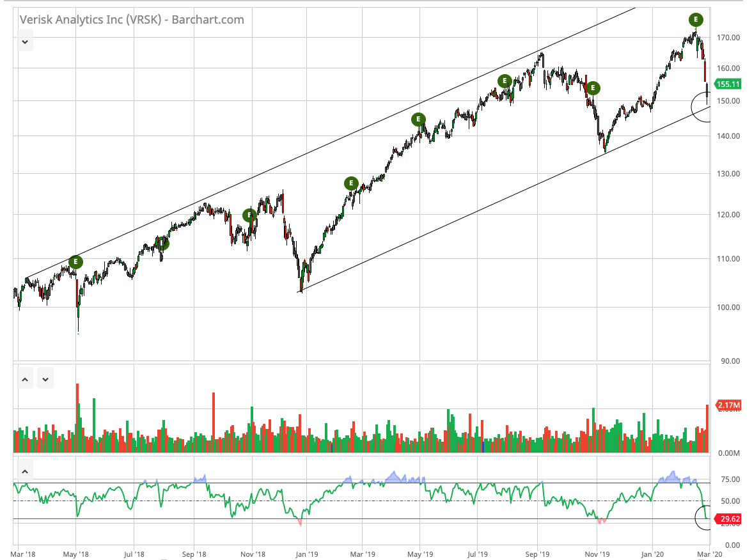Click the 170.00 price axis label

pyautogui.click(x=728, y=37)
